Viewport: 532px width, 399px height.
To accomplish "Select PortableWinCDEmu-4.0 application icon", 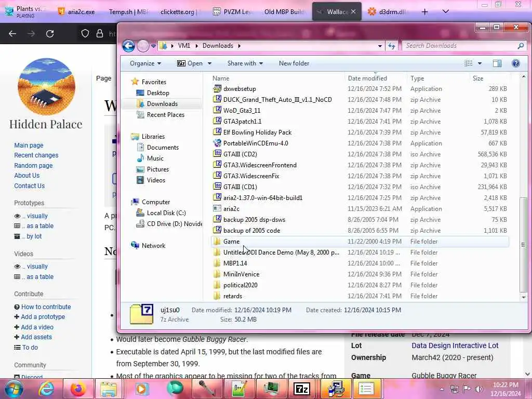I will coord(217,143).
